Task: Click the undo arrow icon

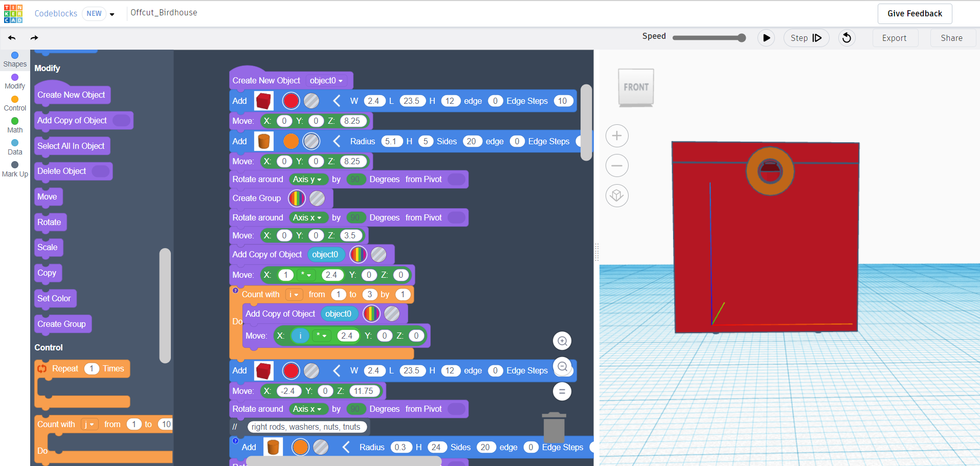Action: pyautogui.click(x=11, y=37)
